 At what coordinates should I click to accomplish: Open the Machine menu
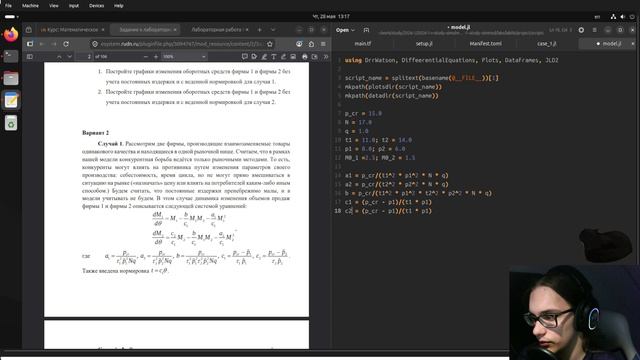[30, 6]
